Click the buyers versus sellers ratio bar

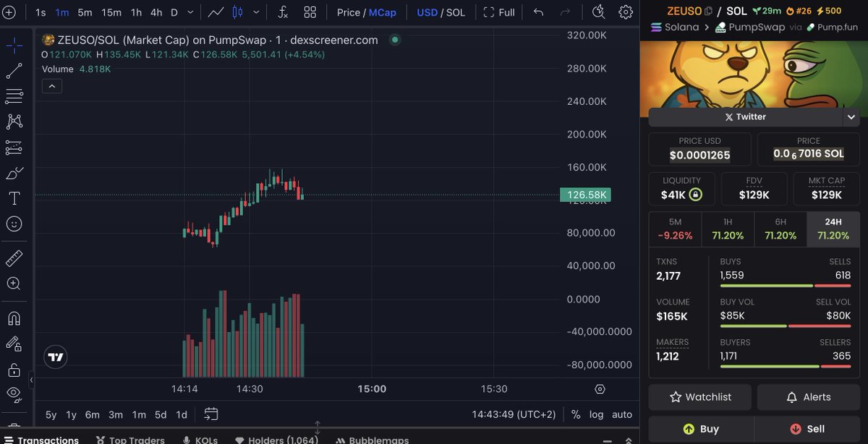pos(786,367)
